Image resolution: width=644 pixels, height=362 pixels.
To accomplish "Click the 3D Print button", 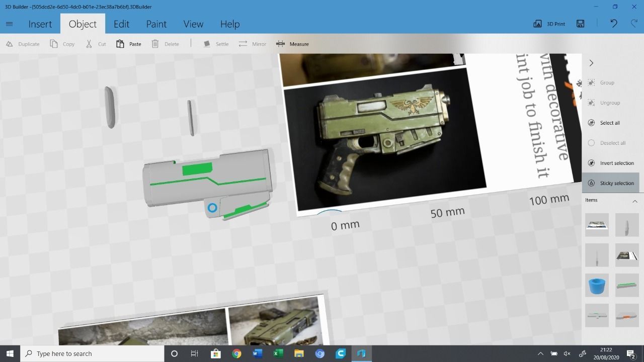I will (x=549, y=24).
